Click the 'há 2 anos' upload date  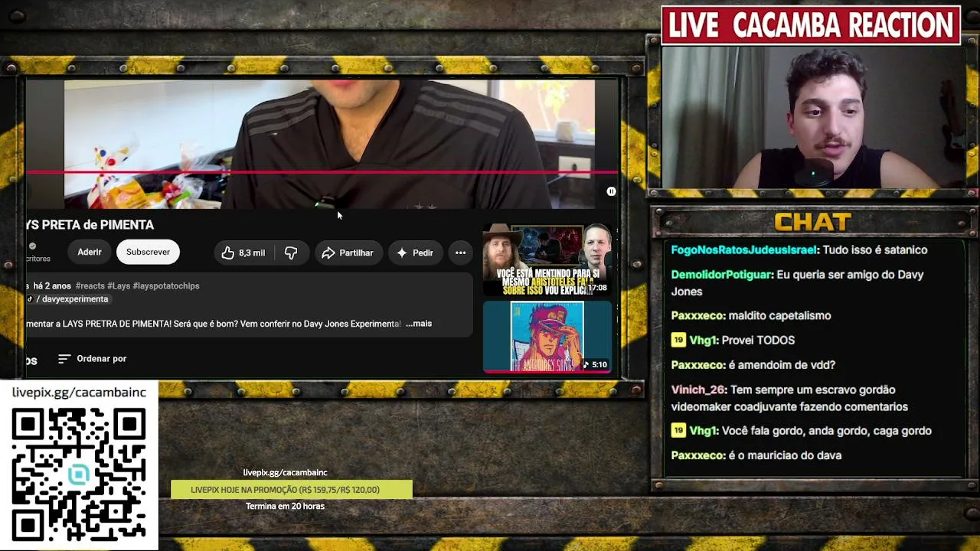[x=52, y=285]
